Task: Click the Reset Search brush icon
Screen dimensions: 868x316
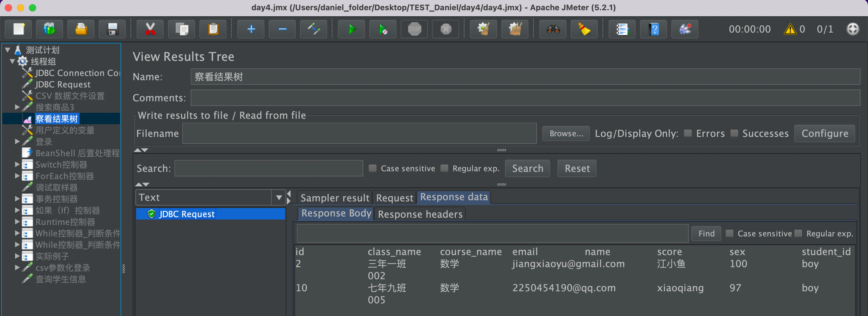Action: pyautogui.click(x=585, y=29)
